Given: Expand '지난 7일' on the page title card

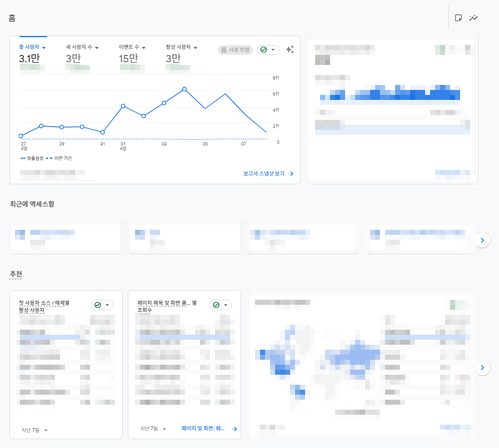Looking at the screenshot, I should [x=153, y=429].
